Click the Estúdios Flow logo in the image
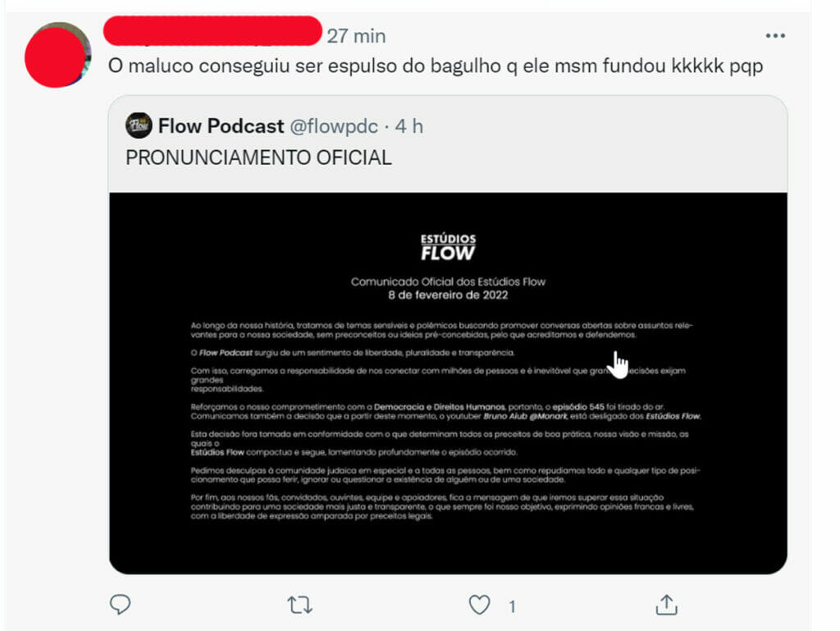Screen dimensions: 840x631 (x=448, y=247)
